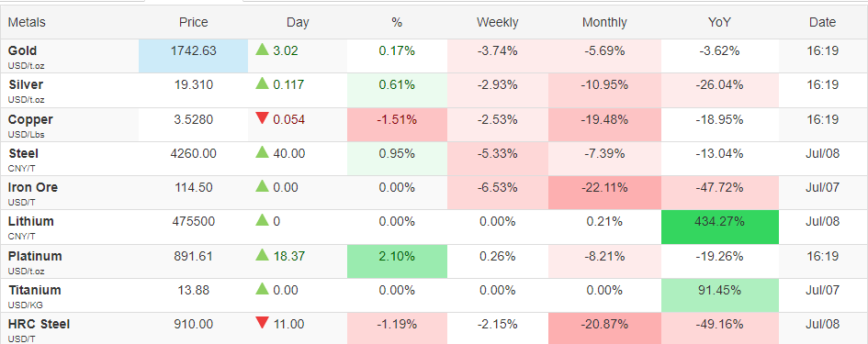Sort by the YoY column header
This screenshot has height=344, width=868.
(x=719, y=23)
